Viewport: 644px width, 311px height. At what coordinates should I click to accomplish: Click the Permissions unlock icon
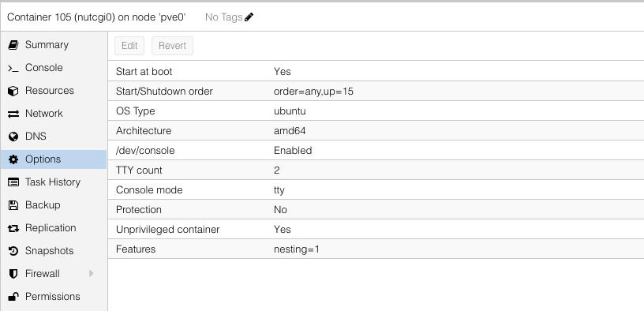coord(13,297)
